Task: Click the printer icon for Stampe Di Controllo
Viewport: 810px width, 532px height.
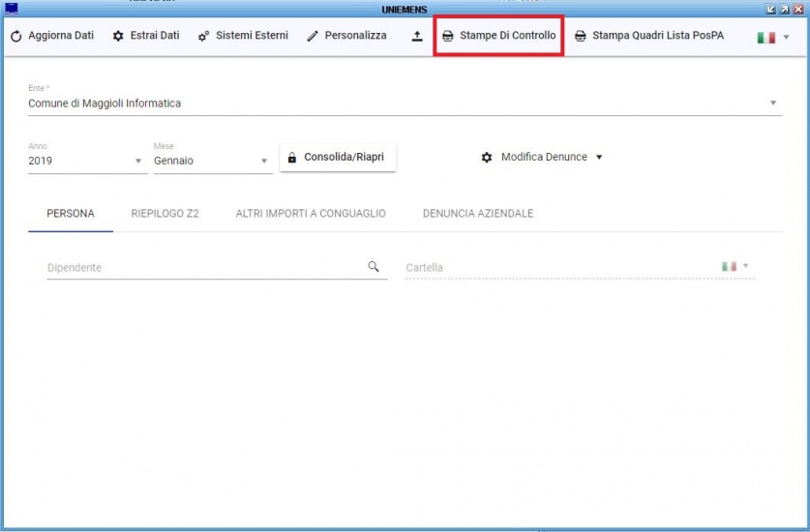Action: pos(447,37)
